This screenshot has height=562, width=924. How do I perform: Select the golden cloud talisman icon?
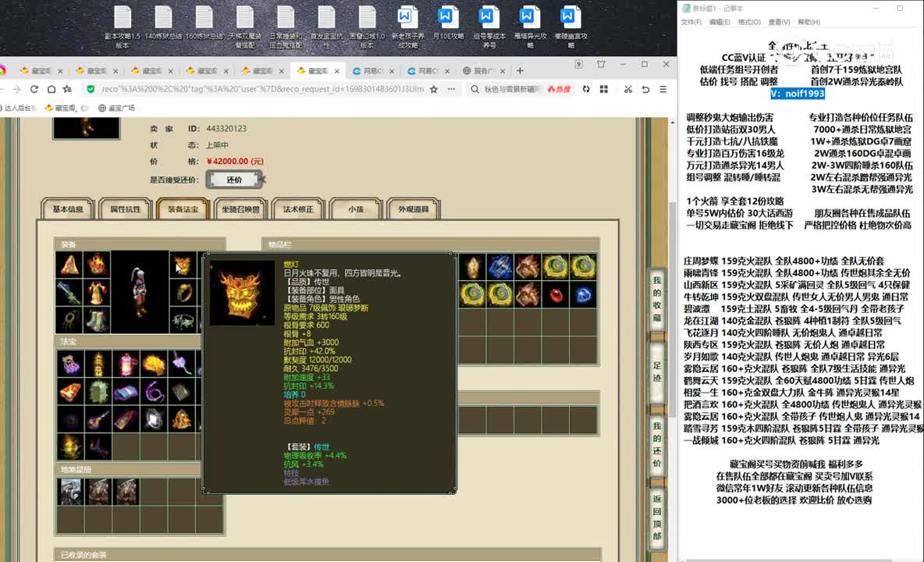click(x=153, y=364)
